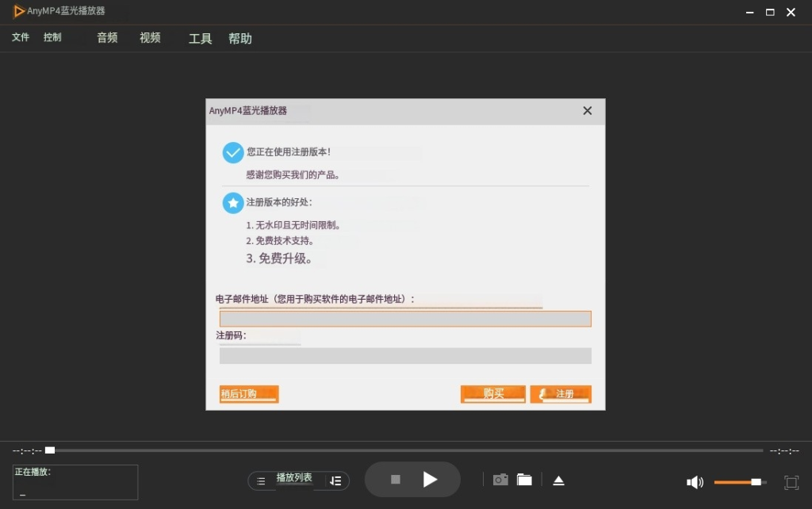The image size is (812, 509).
Task: Click the playlist icon next to 播放列表
Action: pos(262,480)
